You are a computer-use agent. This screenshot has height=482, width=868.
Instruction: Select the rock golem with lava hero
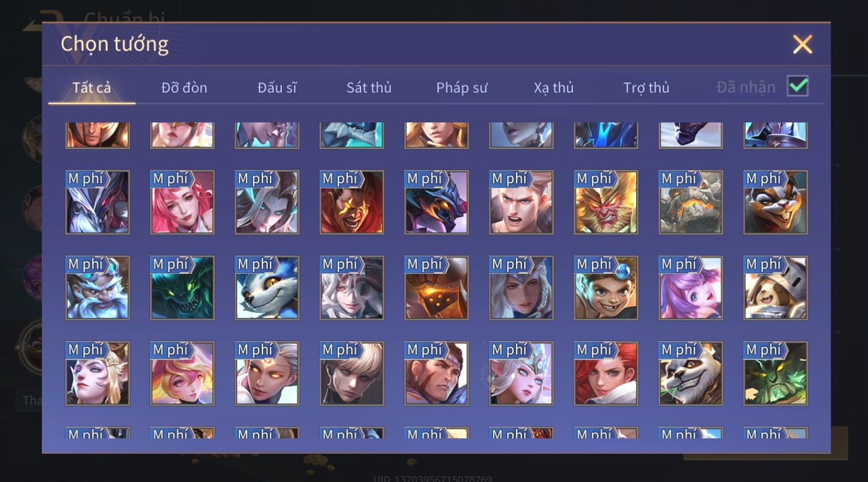tap(690, 202)
